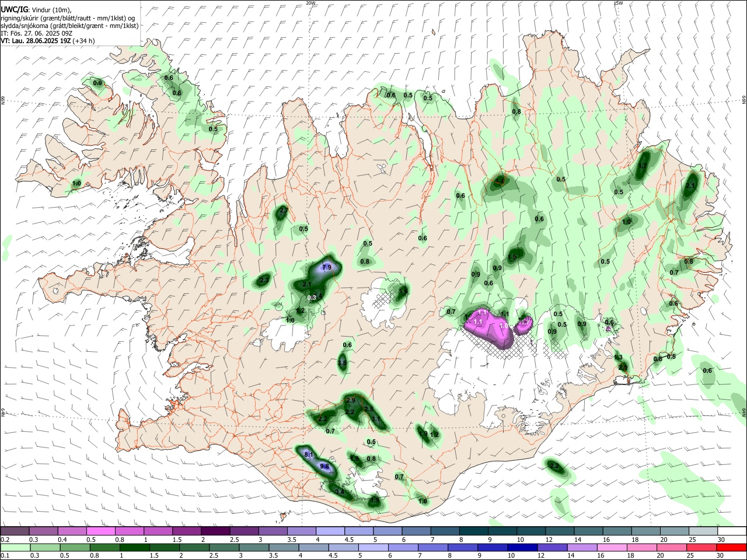Select the 2.5 value label on the map
This screenshot has height=560, width=747.
click(369, 409)
